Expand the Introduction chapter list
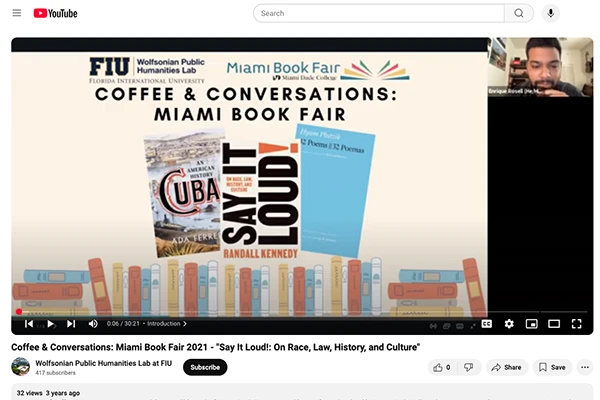Screen dimensions: 600x400 pos(167,324)
